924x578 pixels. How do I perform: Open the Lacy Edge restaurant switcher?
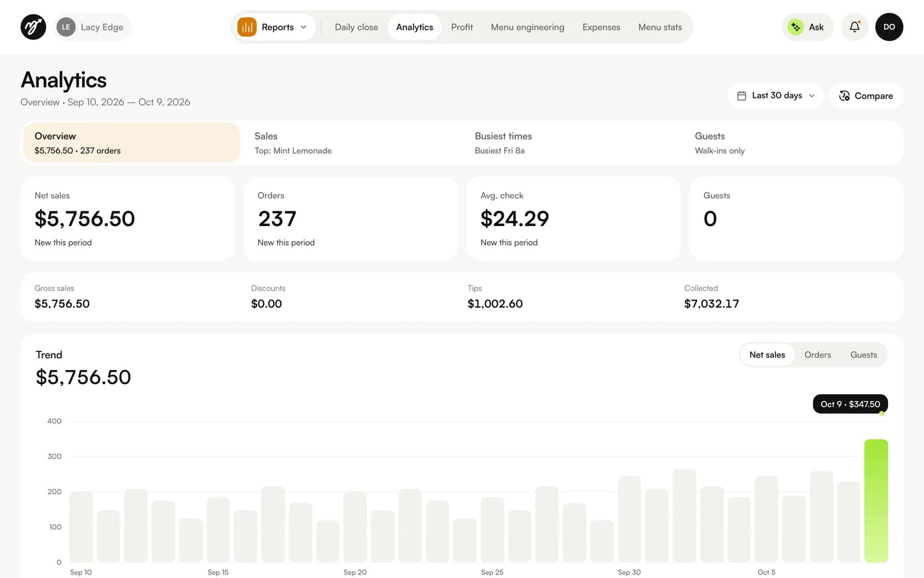coord(92,27)
